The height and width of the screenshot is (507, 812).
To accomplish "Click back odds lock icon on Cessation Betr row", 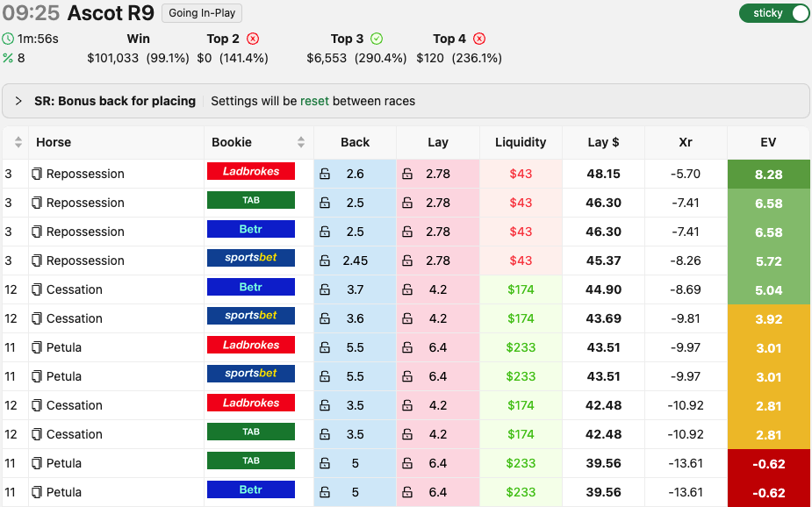I will point(325,289).
